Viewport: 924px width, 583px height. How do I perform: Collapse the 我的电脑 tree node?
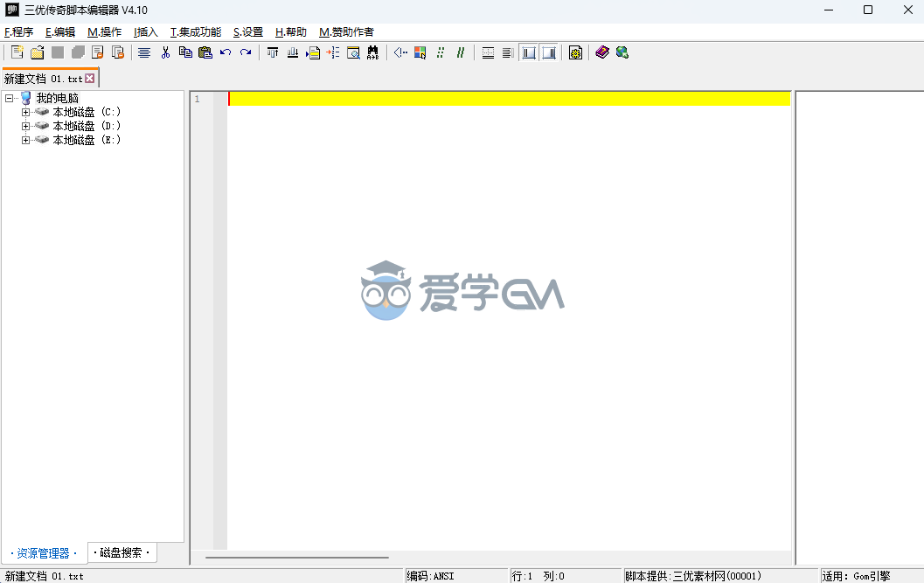pos(10,98)
